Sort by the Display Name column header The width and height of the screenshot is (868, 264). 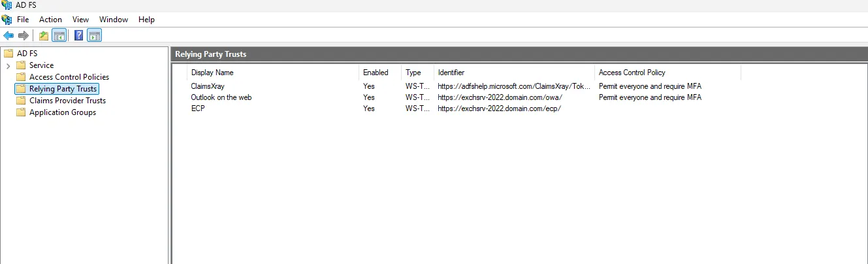[212, 73]
